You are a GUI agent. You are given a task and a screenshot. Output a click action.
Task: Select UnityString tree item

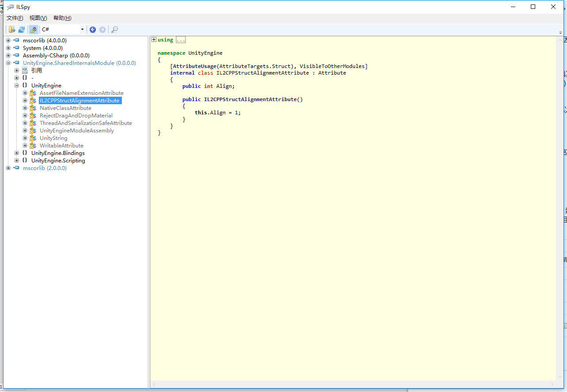coord(54,138)
